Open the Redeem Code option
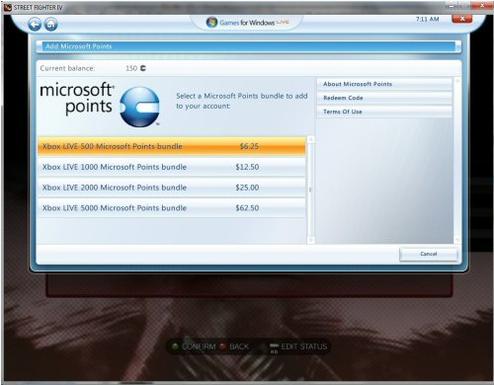The width and height of the screenshot is (494, 385). tap(385, 98)
